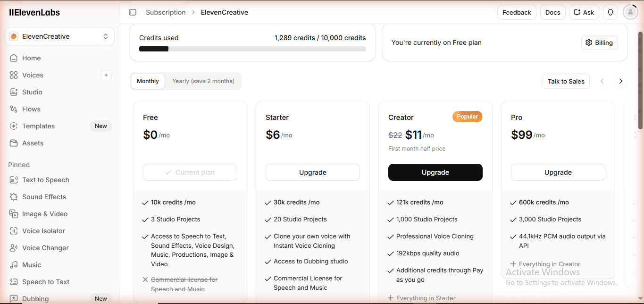
Task: Click the "$99" Pro price
Action: 522,135
